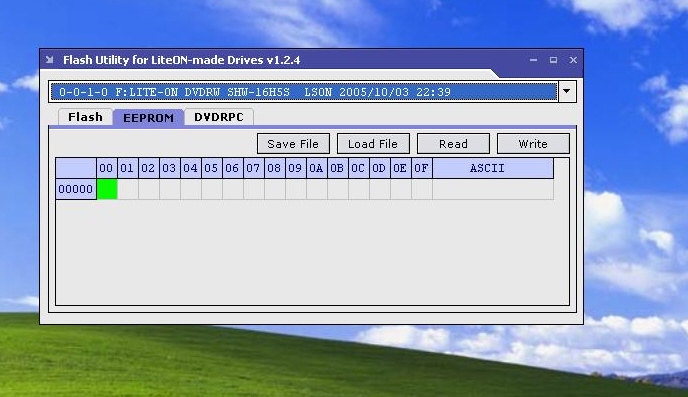
Task: Click the 0D column header
Action: tap(380, 168)
